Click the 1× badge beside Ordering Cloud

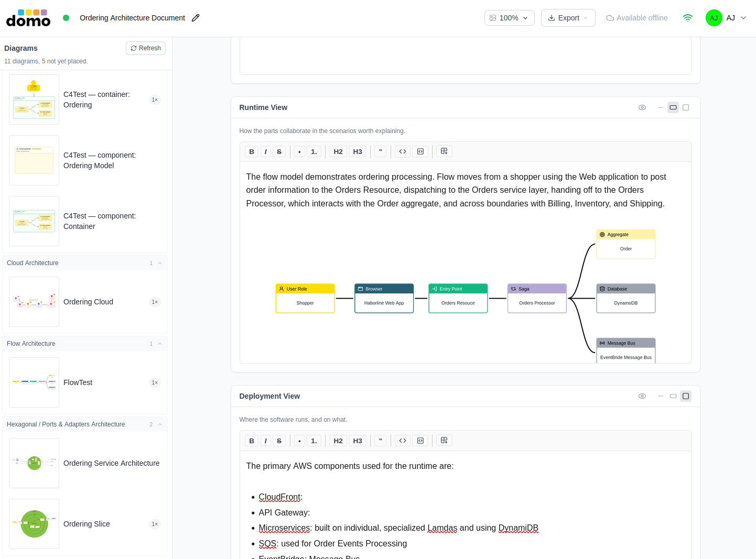click(155, 302)
